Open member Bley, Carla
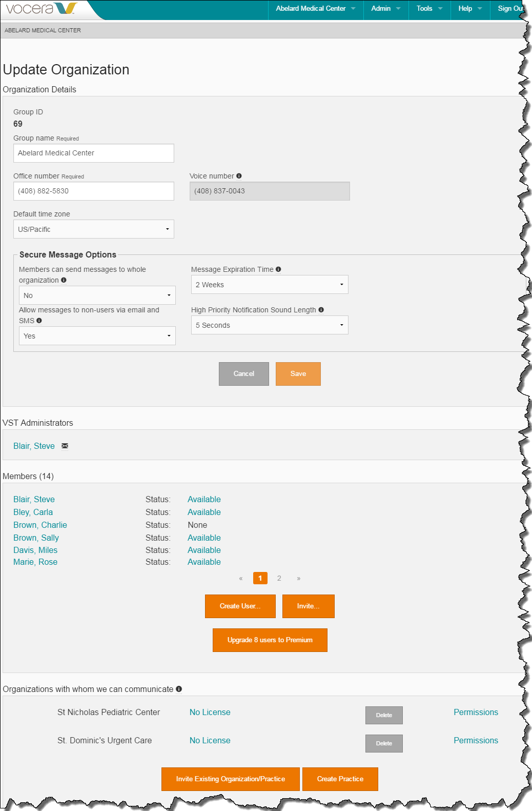The width and height of the screenshot is (532, 811). (x=33, y=512)
